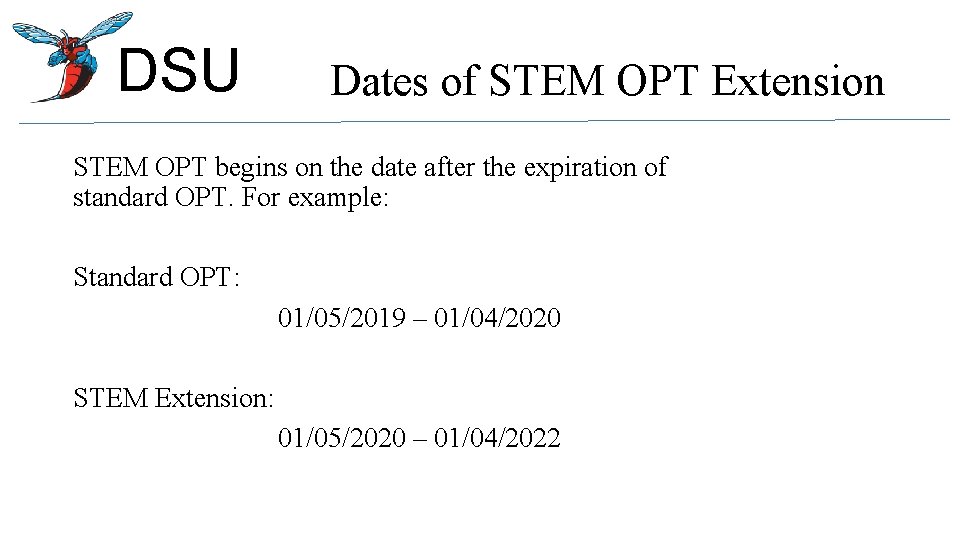Click the date 01/04/2020

coord(497,318)
